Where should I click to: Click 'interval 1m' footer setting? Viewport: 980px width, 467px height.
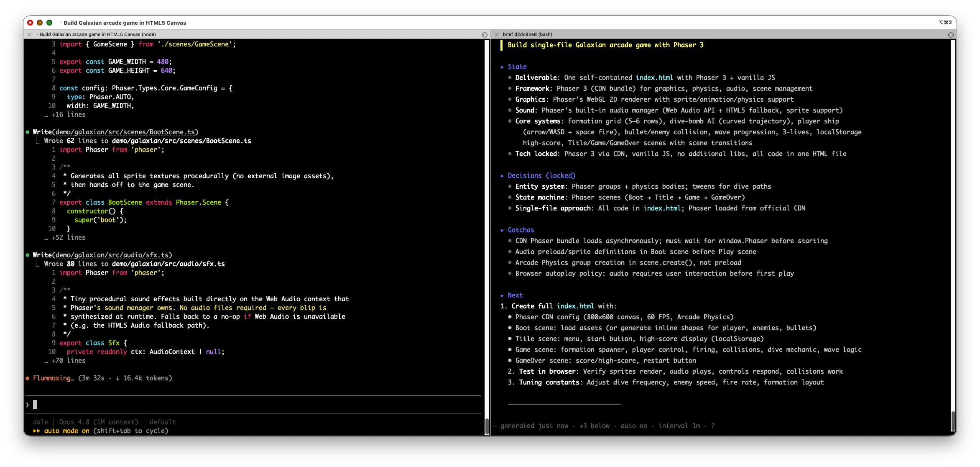[679, 426]
